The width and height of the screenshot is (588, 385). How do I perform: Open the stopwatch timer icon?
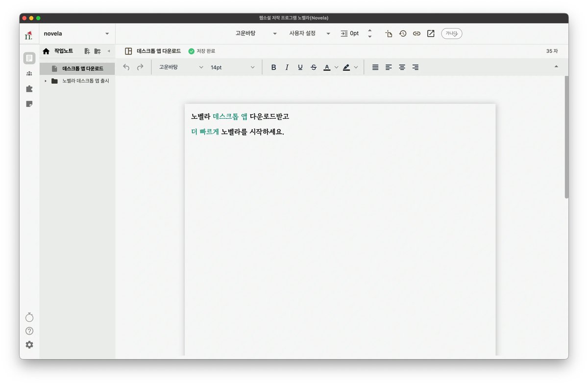coord(29,317)
